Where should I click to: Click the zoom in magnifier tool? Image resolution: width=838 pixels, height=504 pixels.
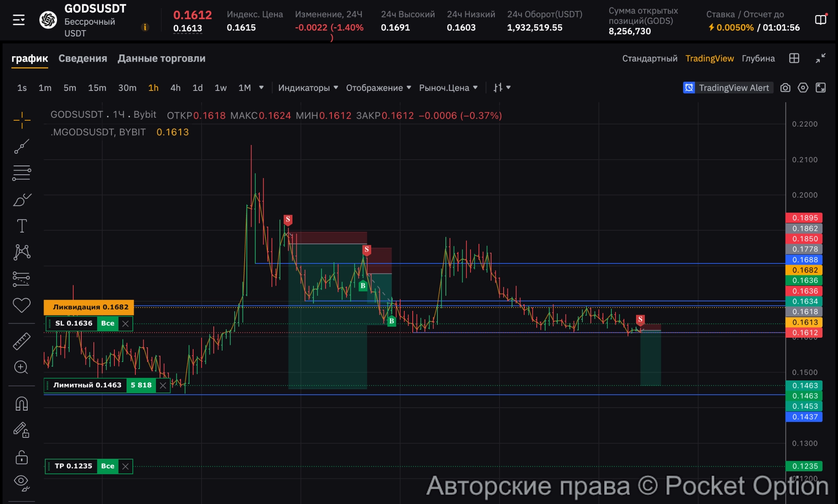[x=21, y=367]
